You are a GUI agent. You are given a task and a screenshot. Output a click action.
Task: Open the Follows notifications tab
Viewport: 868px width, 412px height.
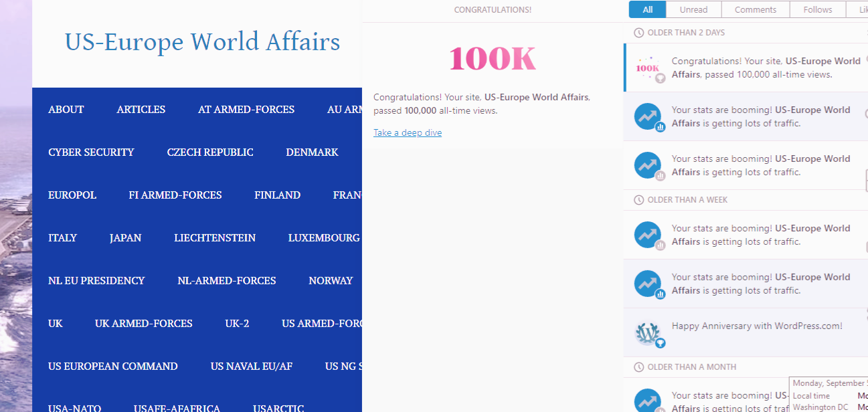818,9
